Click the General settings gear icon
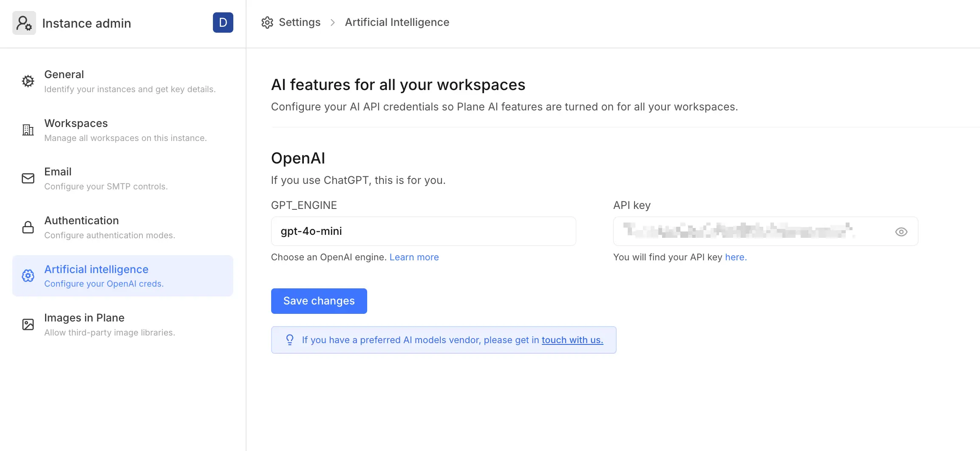Viewport: 980px width, 451px height. [x=28, y=81]
